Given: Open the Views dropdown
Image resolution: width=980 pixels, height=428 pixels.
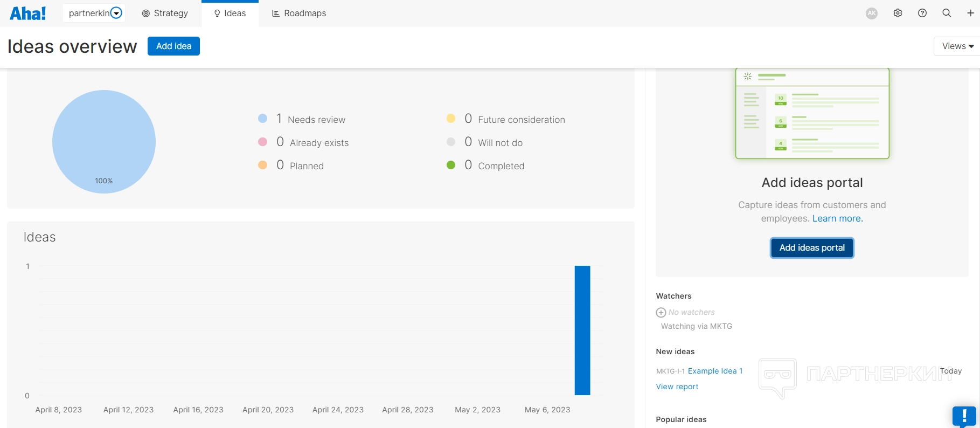Looking at the screenshot, I should click(x=957, y=46).
